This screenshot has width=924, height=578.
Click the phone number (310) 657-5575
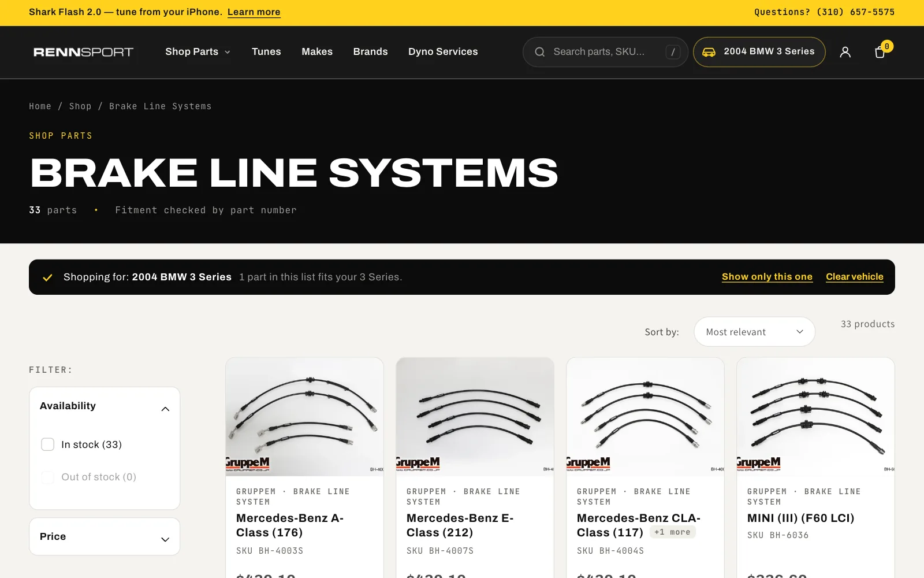(855, 12)
